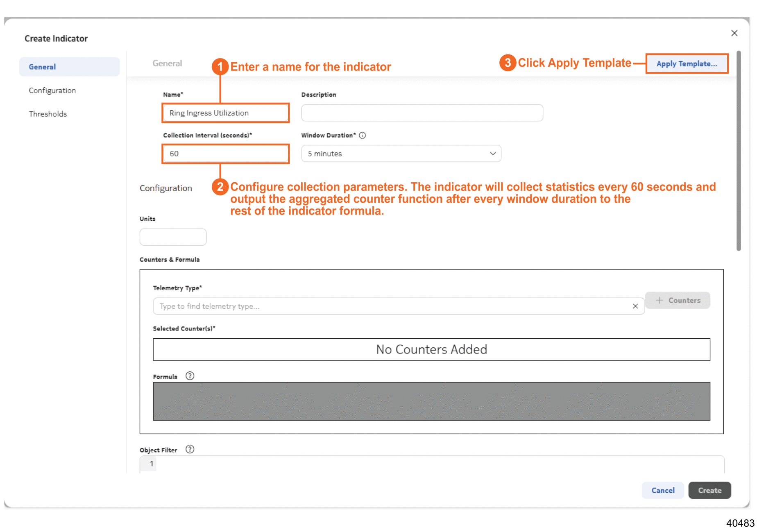Open the Window Duration dropdown

click(401, 154)
